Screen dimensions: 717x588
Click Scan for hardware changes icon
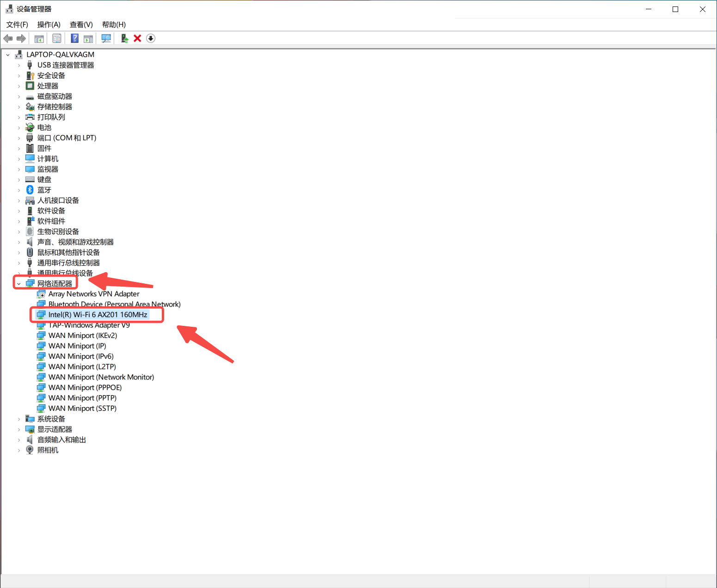(x=106, y=38)
